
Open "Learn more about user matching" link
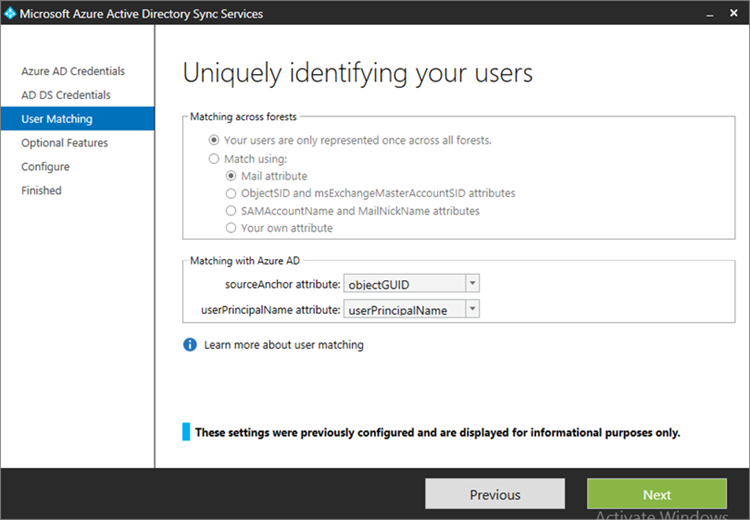284,345
